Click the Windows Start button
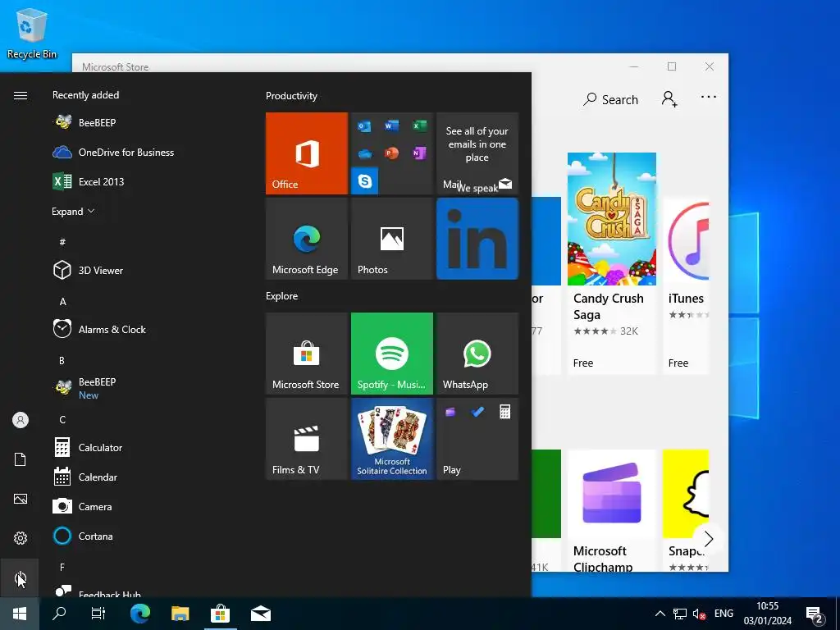This screenshot has width=840, height=630. pyautogui.click(x=20, y=614)
